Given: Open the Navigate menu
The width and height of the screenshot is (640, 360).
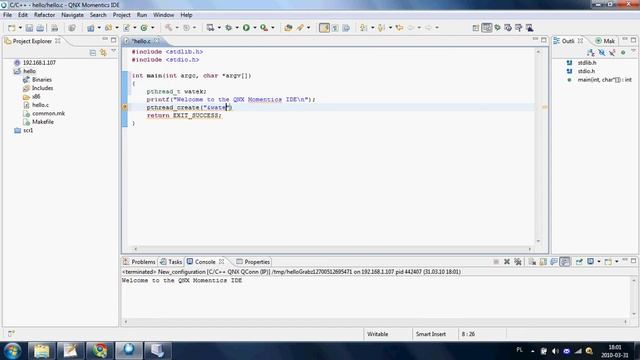Looking at the screenshot, I should [72, 15].
